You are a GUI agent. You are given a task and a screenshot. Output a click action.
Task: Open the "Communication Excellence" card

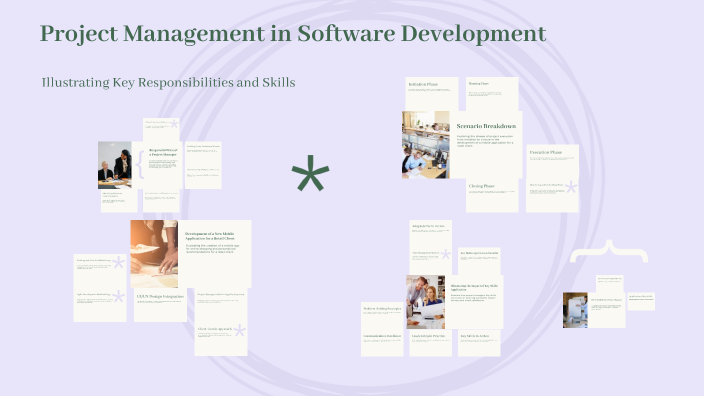[382, 343]
